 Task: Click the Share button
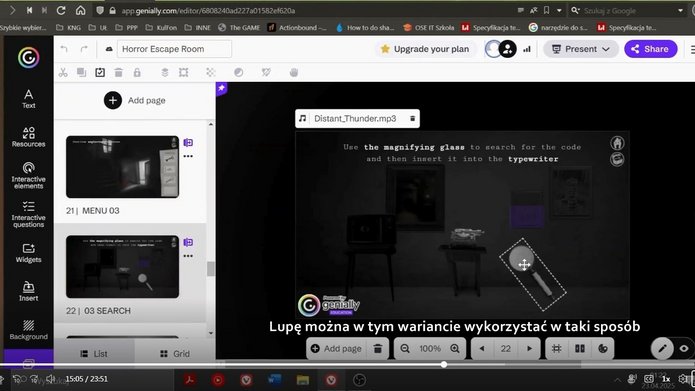[651, 49]
